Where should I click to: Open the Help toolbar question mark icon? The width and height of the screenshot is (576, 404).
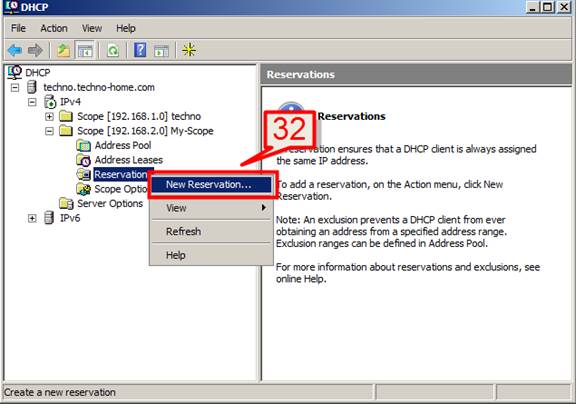coord(140,50)
